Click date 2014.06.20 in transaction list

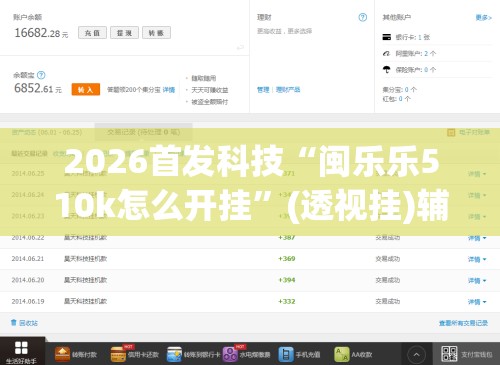pos(28,280)
